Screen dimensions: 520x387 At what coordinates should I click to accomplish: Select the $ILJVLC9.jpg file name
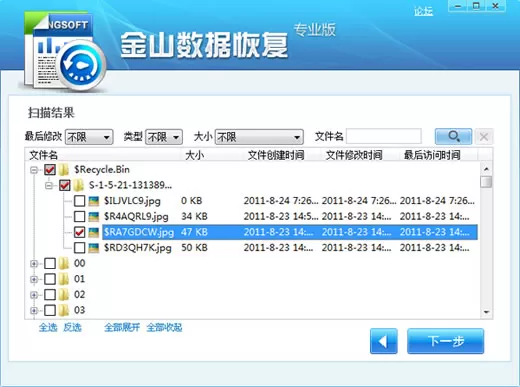coord(132,201)
